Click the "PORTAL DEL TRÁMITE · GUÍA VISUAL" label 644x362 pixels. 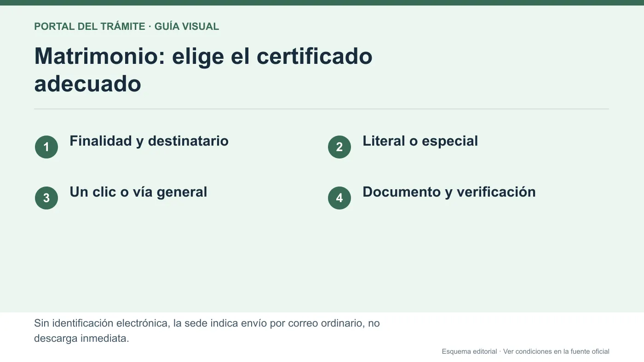pos(126,27)
